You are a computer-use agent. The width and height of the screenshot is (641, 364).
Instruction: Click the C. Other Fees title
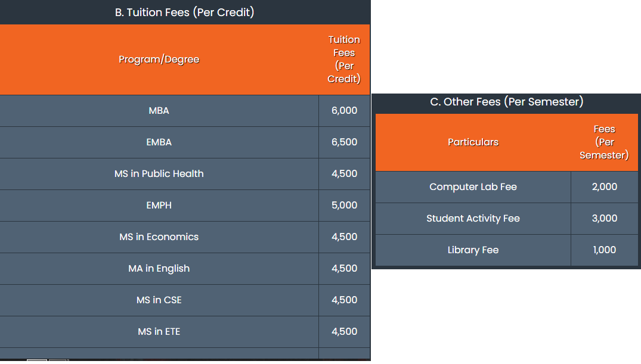coord(506,102)
